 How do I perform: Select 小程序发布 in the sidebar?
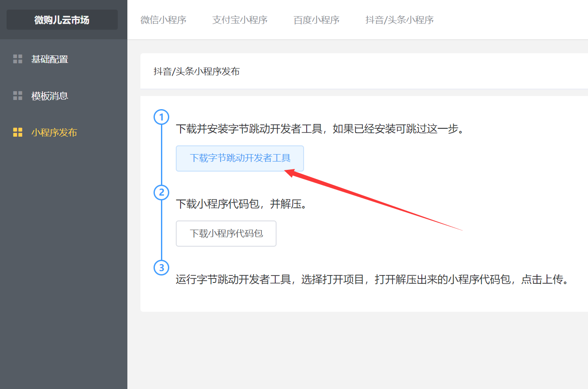click(54, 132)
